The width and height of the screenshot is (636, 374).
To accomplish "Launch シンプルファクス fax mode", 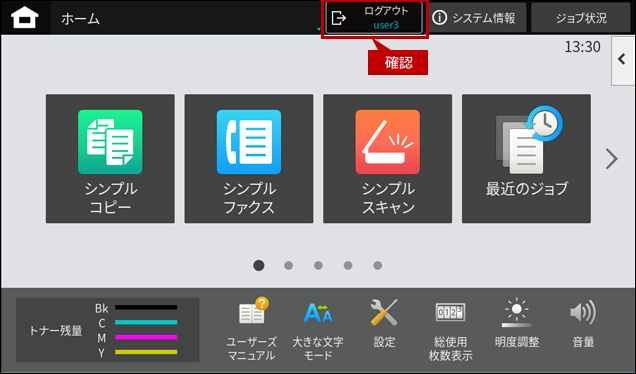I will coord(249,159).
